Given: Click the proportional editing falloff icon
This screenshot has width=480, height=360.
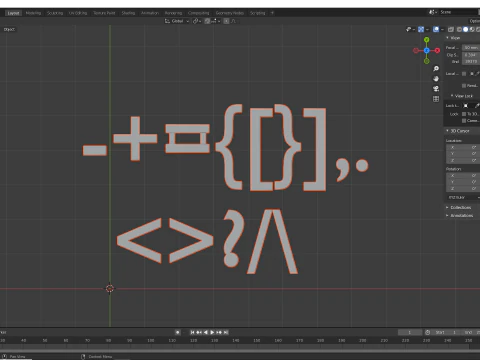Looking at the screenshot, I should point(233,21).
